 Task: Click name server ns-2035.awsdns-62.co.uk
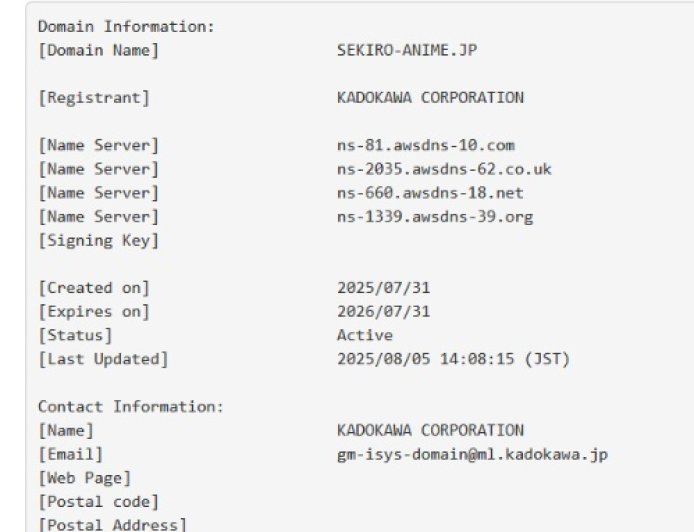point(444,169)
